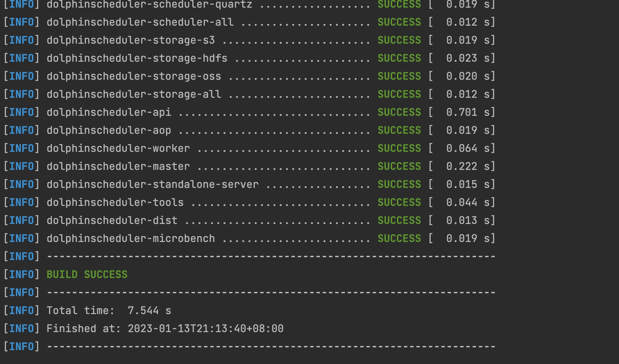This screenshot has width=619, height=364.
Task: Click SUCCESS status next to dolphinscheduler-master
Action: click(x=399, y=166)
